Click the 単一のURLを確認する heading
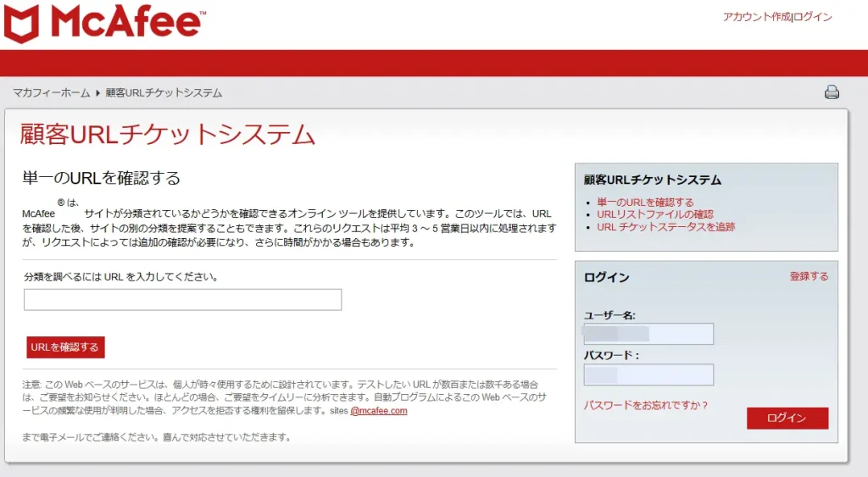The width and height of the screenshot is (868, 477). pyautogui.click(x=102, y=178)
